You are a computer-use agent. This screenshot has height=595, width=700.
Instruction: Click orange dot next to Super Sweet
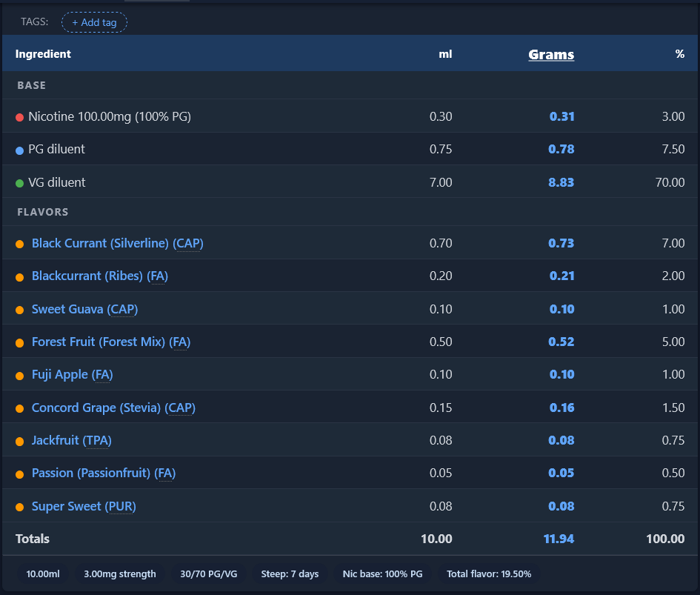19,507
